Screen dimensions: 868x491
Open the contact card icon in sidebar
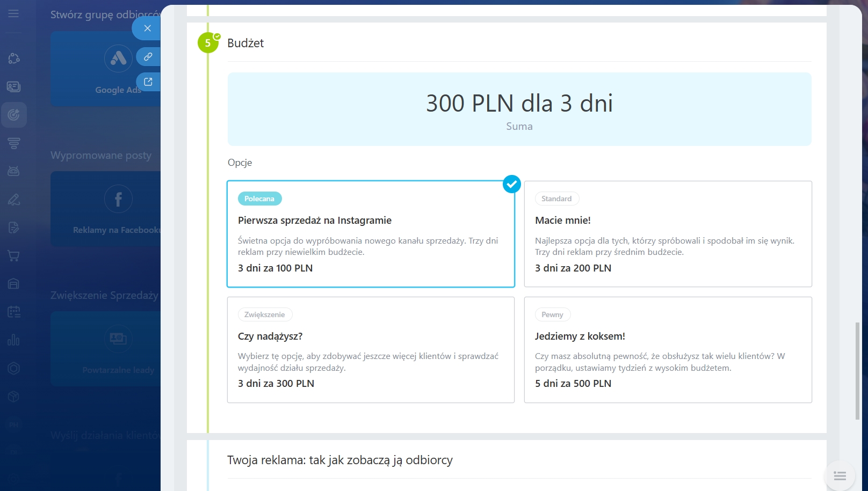coord(13,86)
